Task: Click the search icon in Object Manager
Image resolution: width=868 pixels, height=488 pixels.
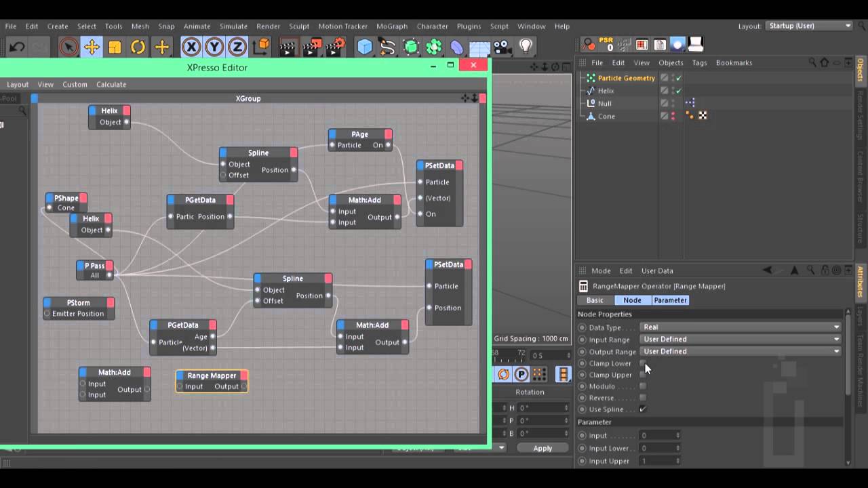Action: [812, 62]
